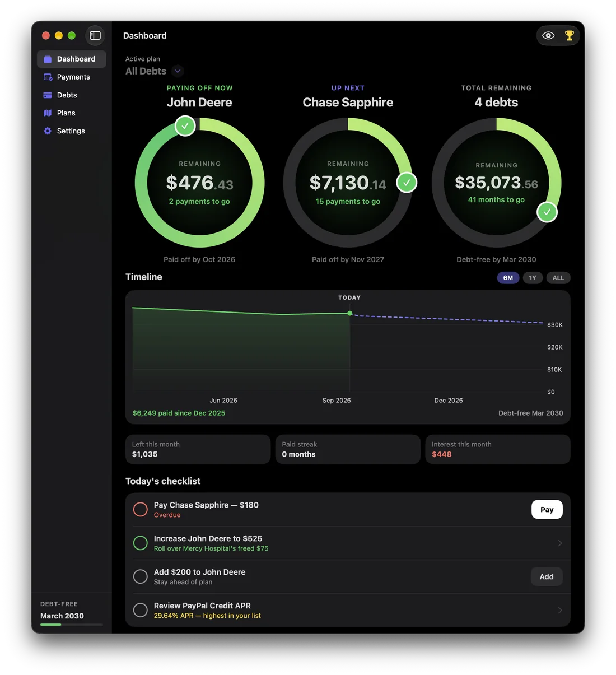The height and width of the screenshot is (675, 616).
Task: Click the John Deere debt title
Action: (x=199, y=103)
